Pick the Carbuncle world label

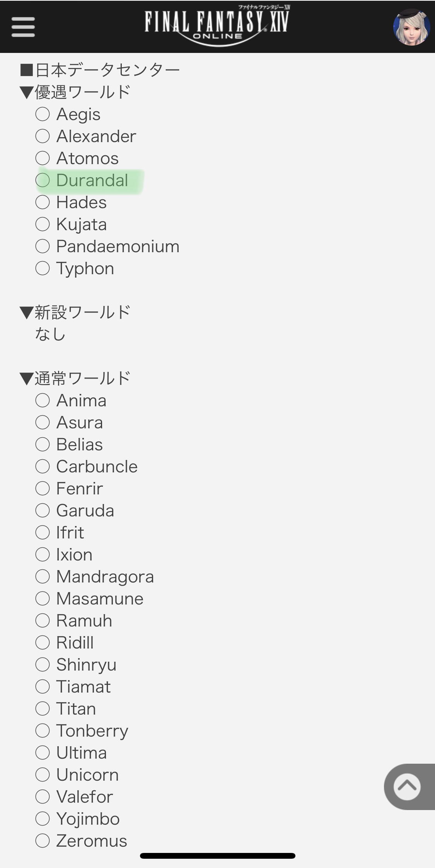(x=97, y=466)
